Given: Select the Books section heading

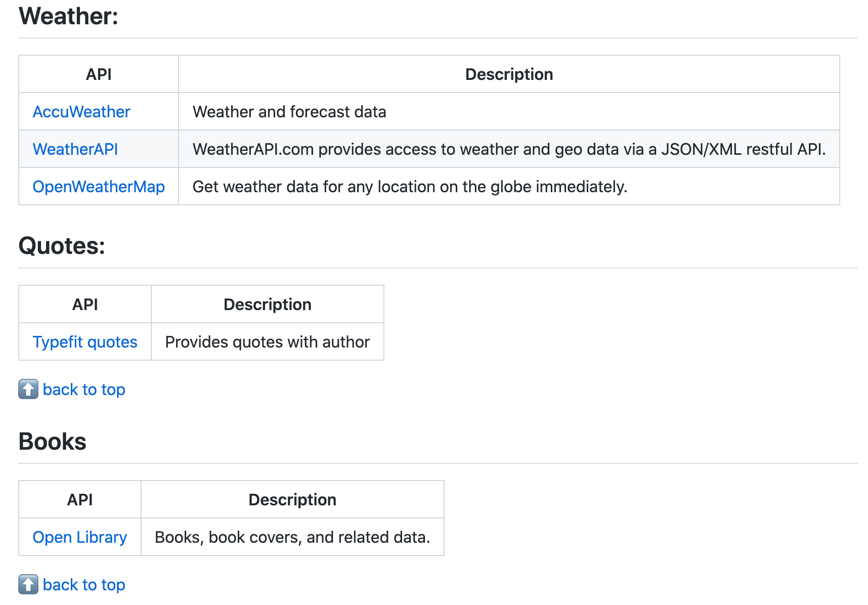Looking at the screenshot, I should tap(53, 442).
